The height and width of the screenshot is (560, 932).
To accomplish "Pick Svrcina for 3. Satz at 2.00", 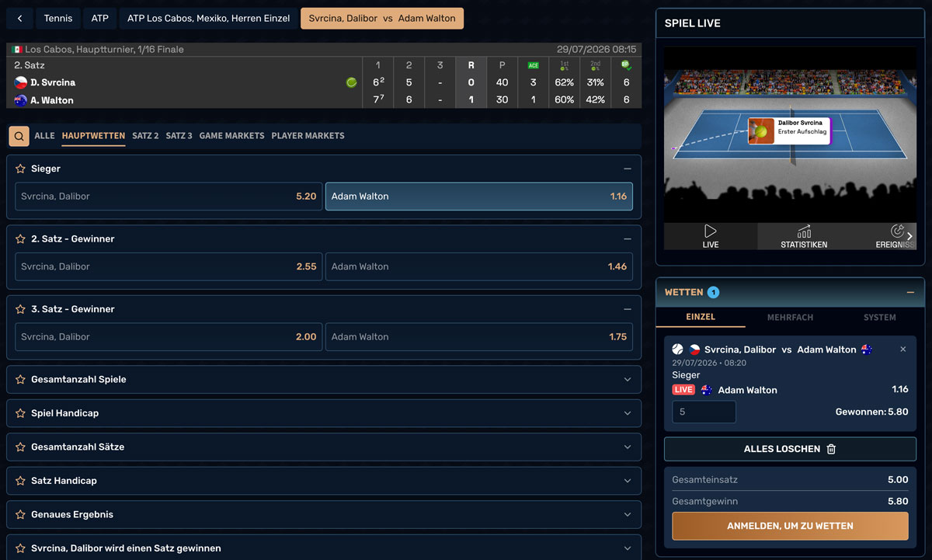I will click(x=169, y=337).
